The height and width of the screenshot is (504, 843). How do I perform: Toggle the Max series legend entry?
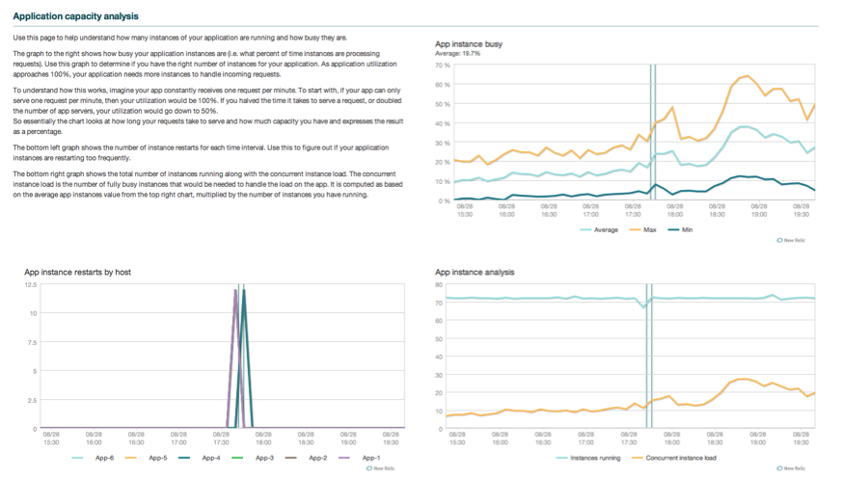(643, 230)
